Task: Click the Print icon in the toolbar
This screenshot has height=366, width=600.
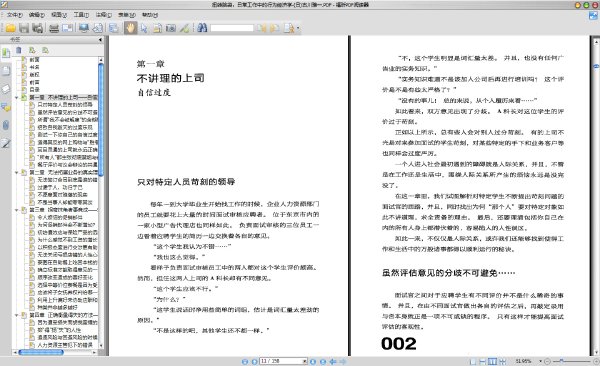Action: pyautogui.click(x=54, y=28)
